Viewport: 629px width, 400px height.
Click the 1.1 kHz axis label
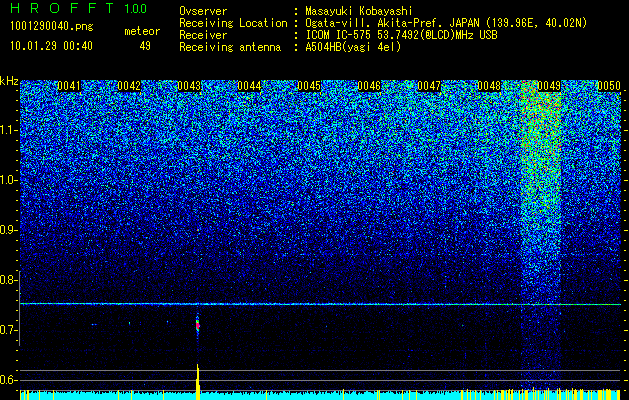tap(9, 130)
